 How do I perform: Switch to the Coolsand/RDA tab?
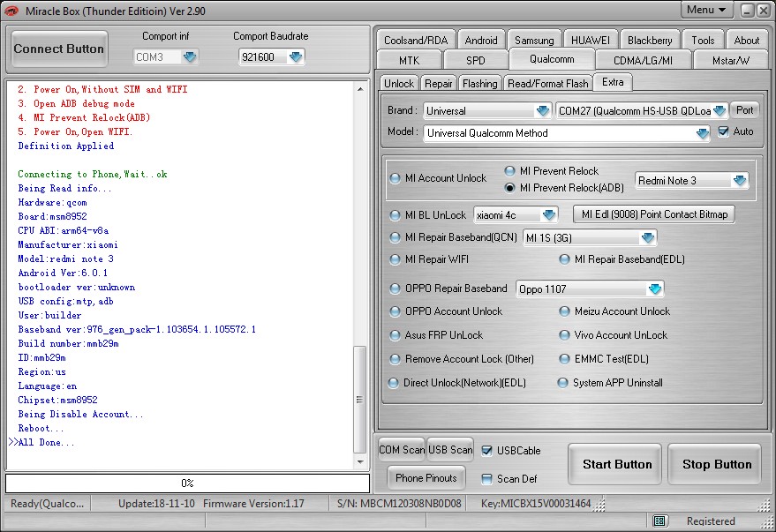[416, 40]
